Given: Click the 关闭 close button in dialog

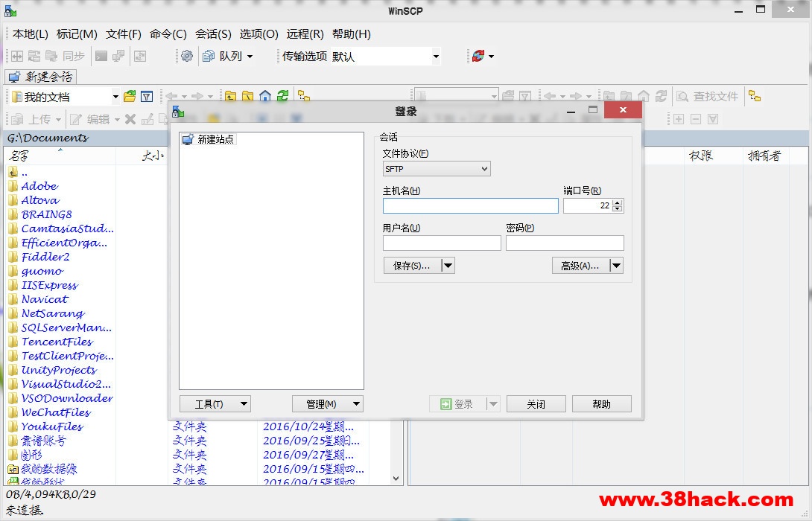Looking at the screenshot, I should [x=536, y=404].
